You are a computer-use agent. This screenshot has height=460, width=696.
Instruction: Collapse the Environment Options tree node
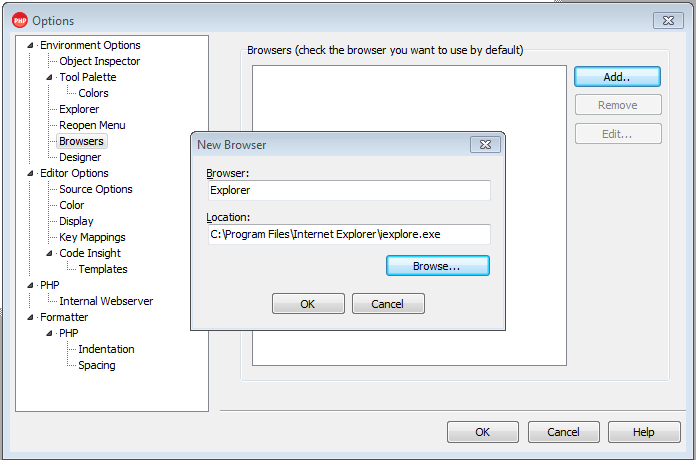point(30,45)
